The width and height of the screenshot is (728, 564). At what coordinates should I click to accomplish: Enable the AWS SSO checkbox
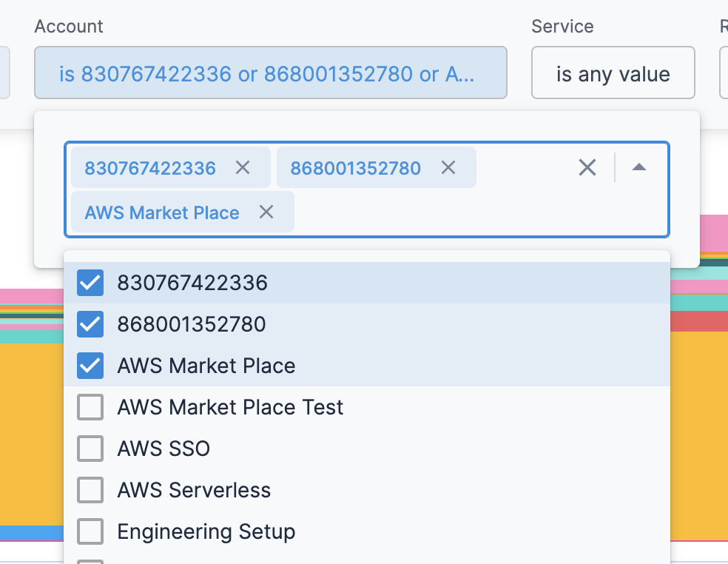[90, 449]
